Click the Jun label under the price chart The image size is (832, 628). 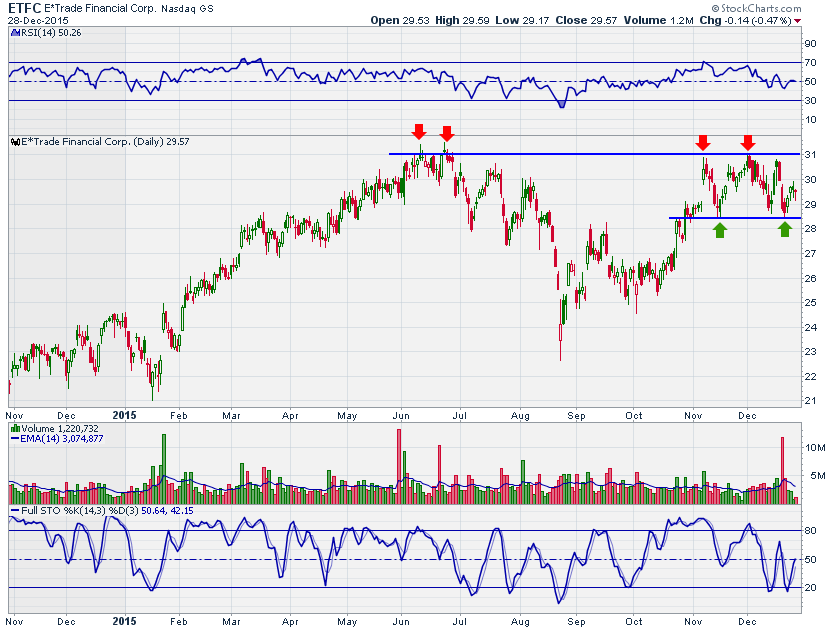pos(401,416)
